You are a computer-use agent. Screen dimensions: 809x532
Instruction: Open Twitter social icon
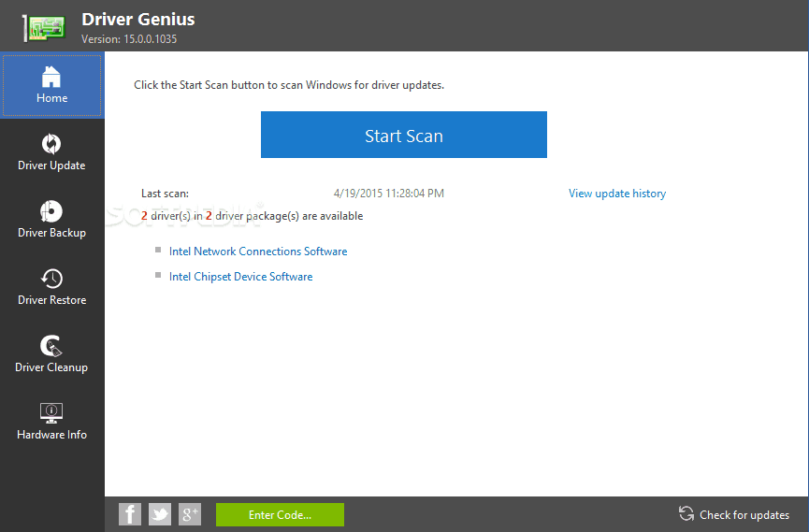[x=160, y=514]
